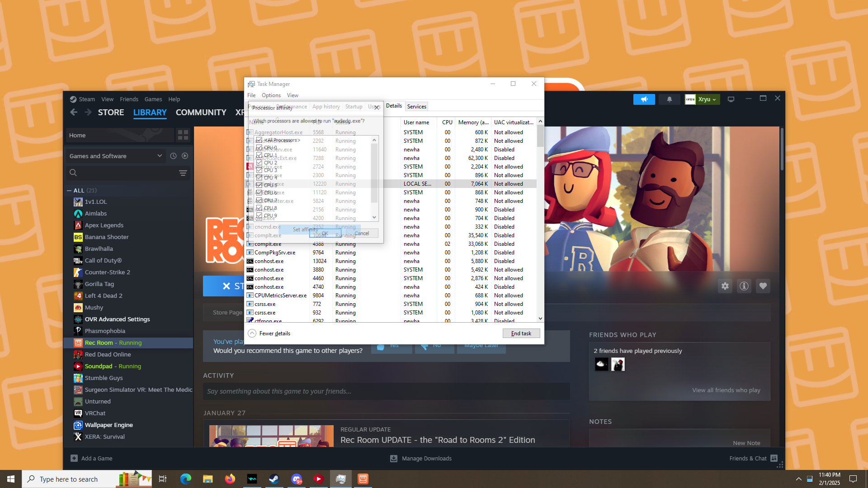Open Task Manager Options menu
This screenshot has width=868, height=488.
271,95
